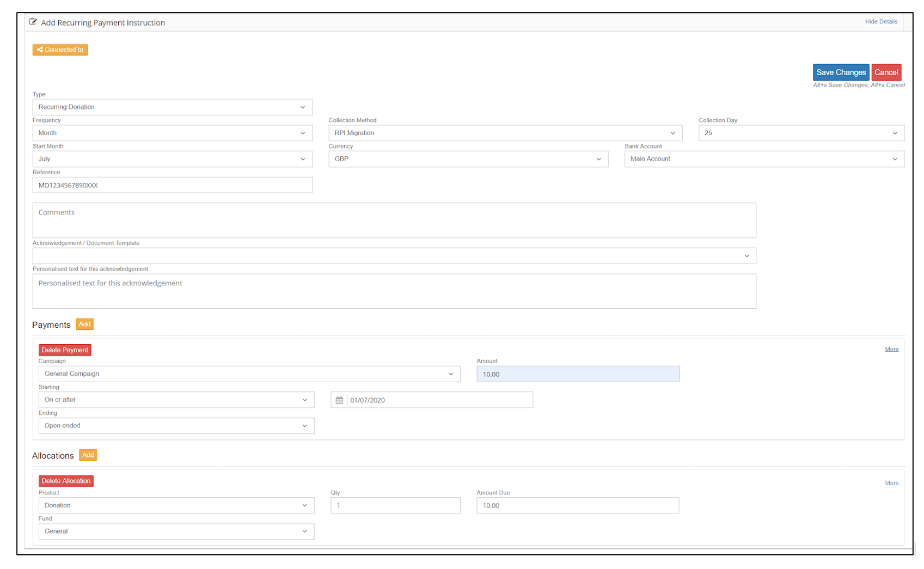Click the personalised acknowledgement text area
The image size is (924, 569).
[x=394, y=291]
